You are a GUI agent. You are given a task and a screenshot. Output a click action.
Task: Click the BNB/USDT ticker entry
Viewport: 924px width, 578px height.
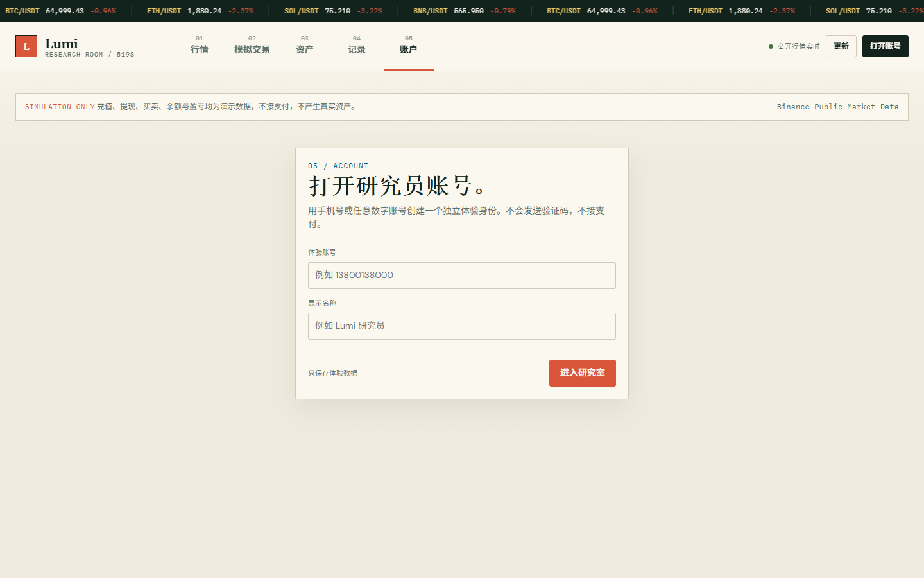point(465,11)
